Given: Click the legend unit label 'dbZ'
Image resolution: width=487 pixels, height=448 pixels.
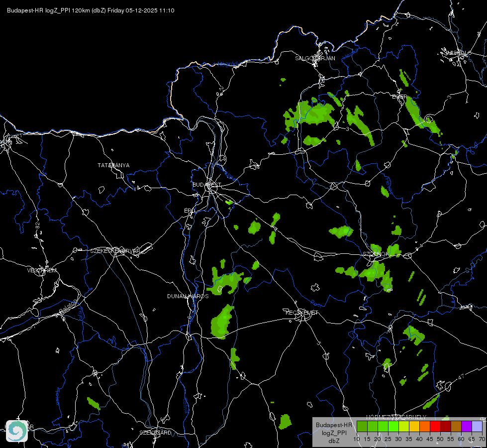Looking at the screenshot, I should [x=334, y=441].
